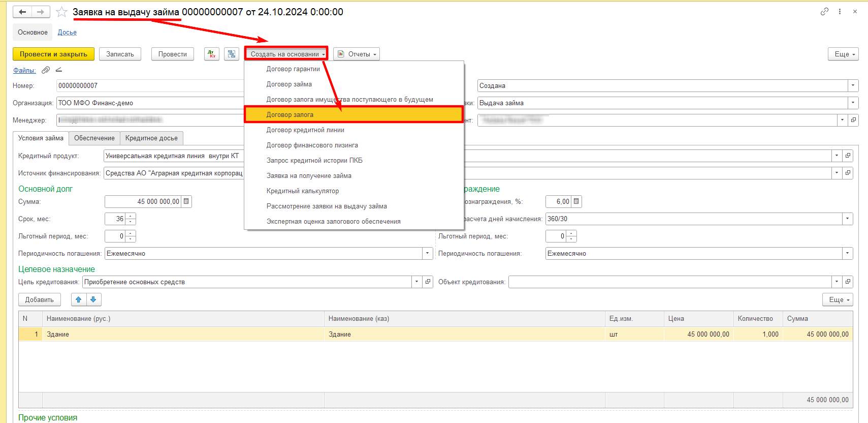Open the client record via its open icon
This screenshot has width=868, height=423.
click(x=853, y=120)
